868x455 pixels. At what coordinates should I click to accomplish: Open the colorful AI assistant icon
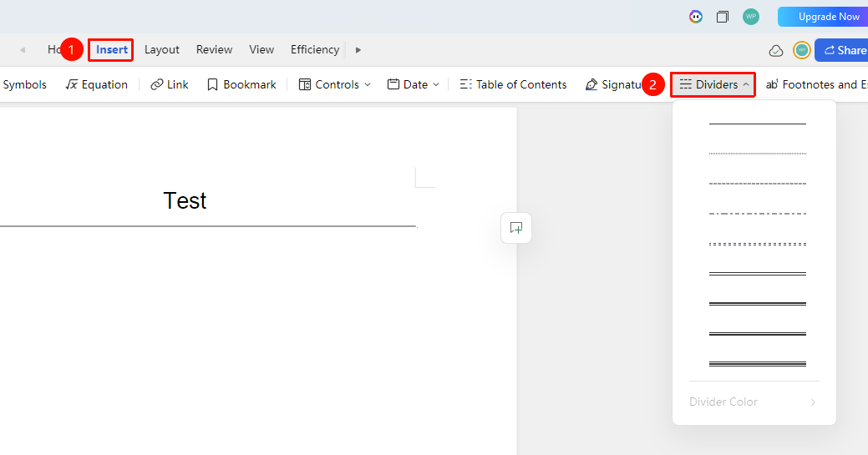click(x=695, y=17)
